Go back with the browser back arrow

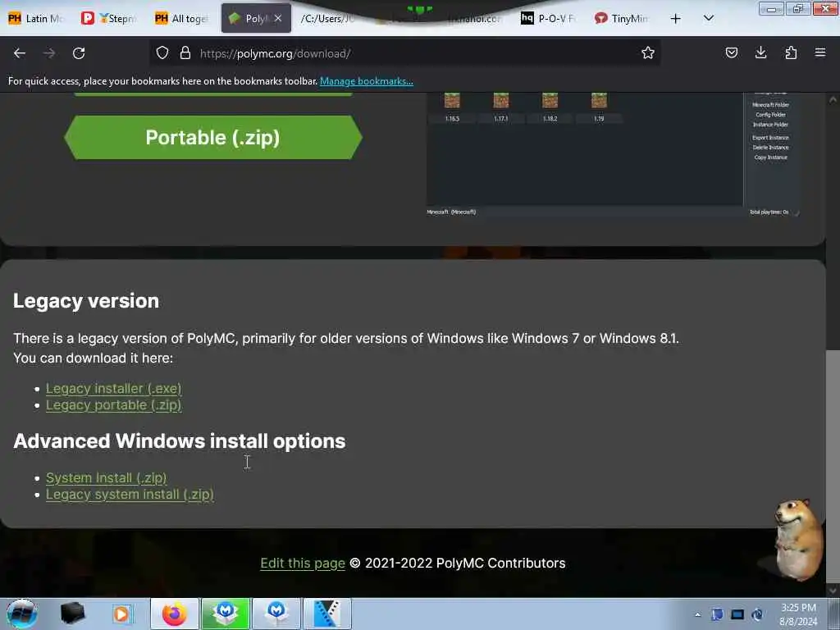[x=20, y=53]
